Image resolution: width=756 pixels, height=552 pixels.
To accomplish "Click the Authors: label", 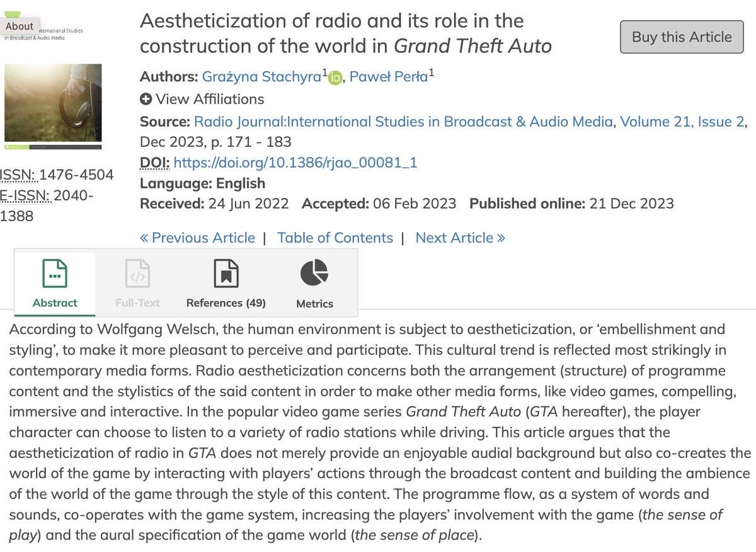I will click(169, 77).
